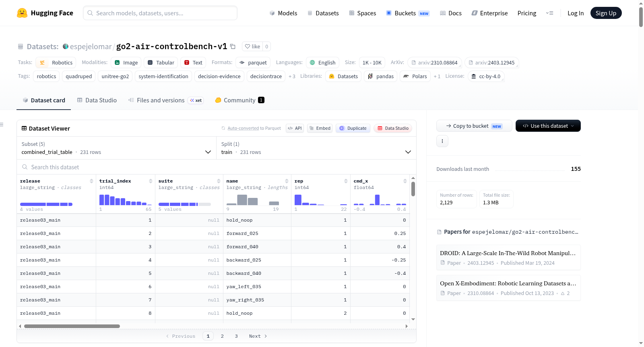Expand the Use this dataset dropdown
The width and height of the screenshot is (644, 347).
(548, 126)
